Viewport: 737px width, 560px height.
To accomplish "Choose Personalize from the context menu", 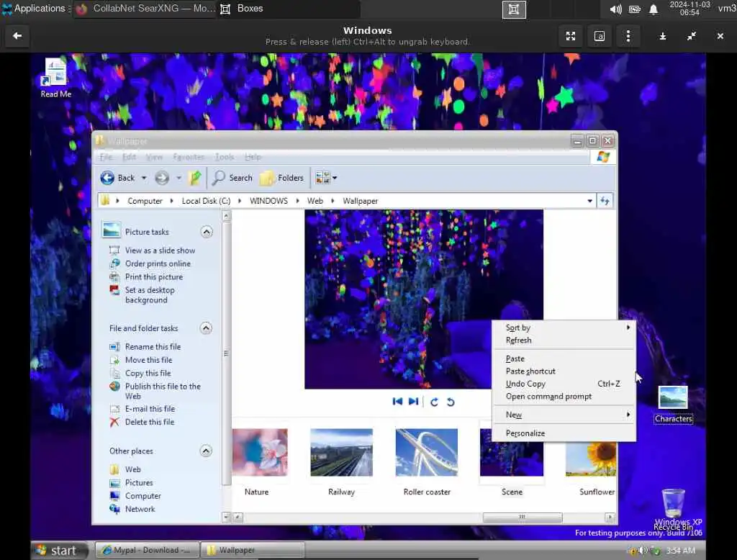I will point(564,433).
